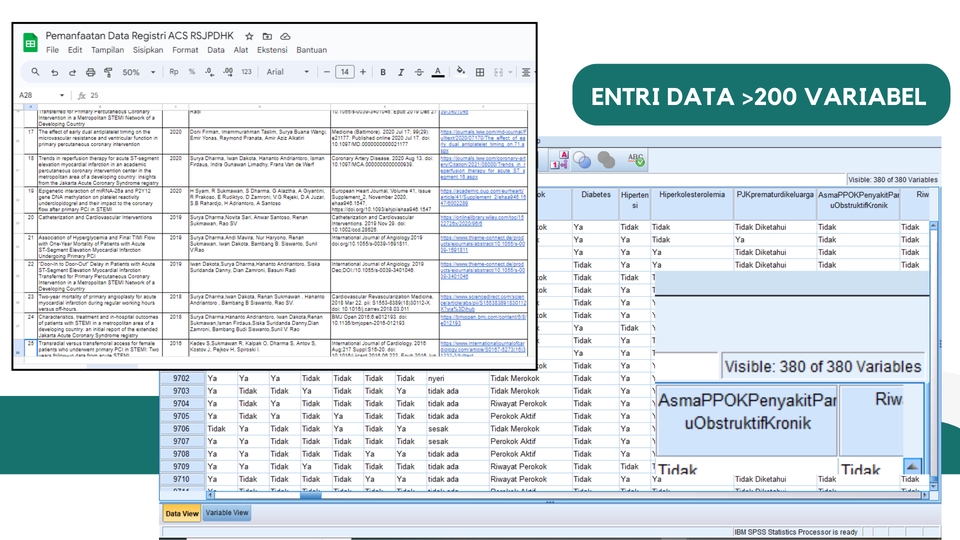Open the Tampilan menu
The image size is (960, 540).
click(x=108, y=50)
